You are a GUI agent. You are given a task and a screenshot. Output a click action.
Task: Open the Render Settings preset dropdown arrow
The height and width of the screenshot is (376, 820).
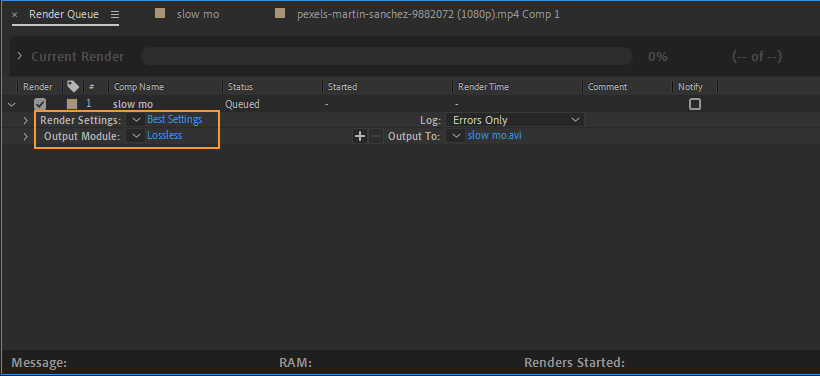[136, 120]
